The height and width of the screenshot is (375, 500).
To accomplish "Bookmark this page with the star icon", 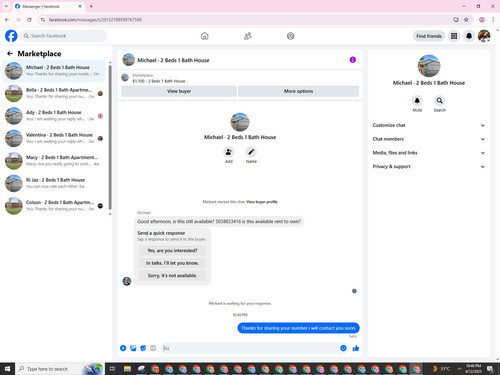I will pos(466,20).
